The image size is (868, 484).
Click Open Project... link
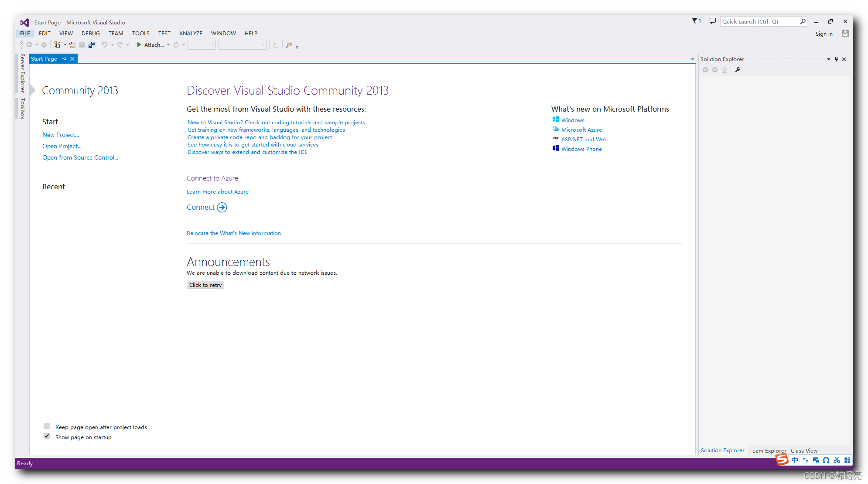click(x=62, y=146)
